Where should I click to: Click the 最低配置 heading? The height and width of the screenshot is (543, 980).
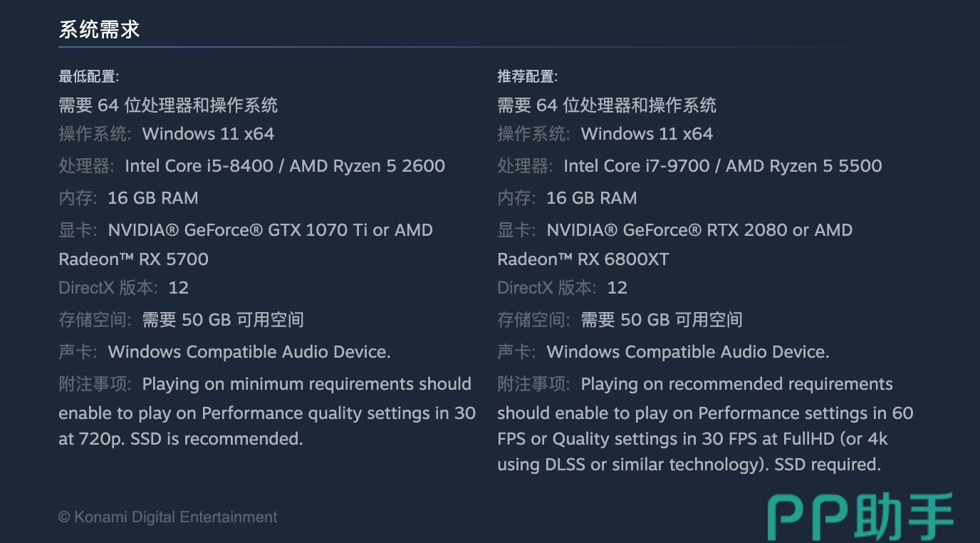click(88, 76)
